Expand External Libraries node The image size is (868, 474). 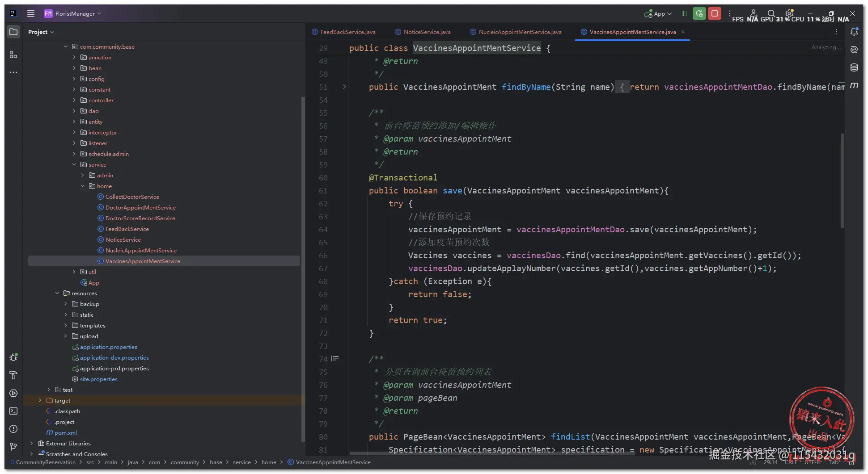[x=32, y=443]
